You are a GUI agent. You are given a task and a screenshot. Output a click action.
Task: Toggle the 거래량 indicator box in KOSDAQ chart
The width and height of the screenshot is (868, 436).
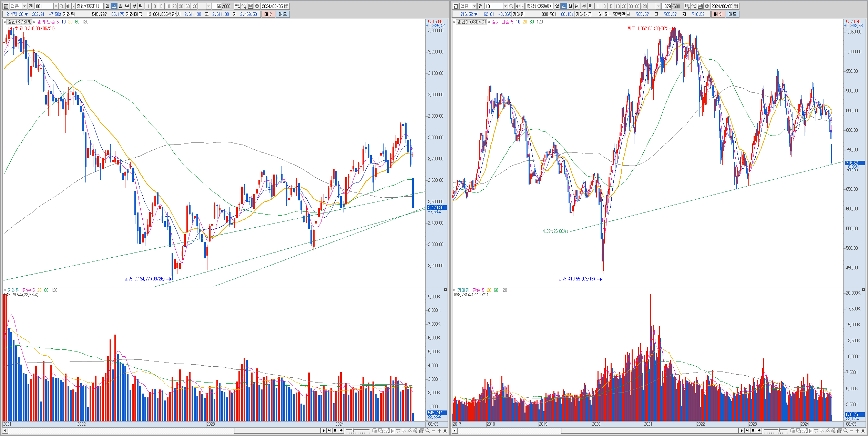click(455, 290)
